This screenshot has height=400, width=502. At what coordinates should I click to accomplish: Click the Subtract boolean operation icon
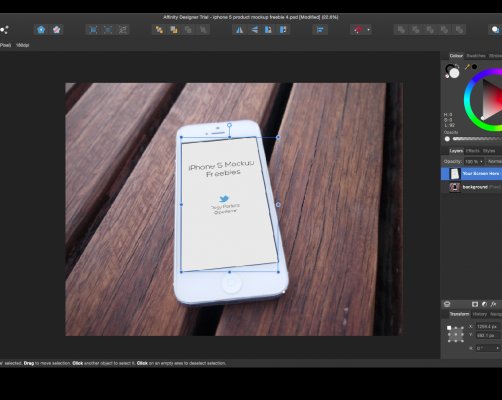pos(416,30)
